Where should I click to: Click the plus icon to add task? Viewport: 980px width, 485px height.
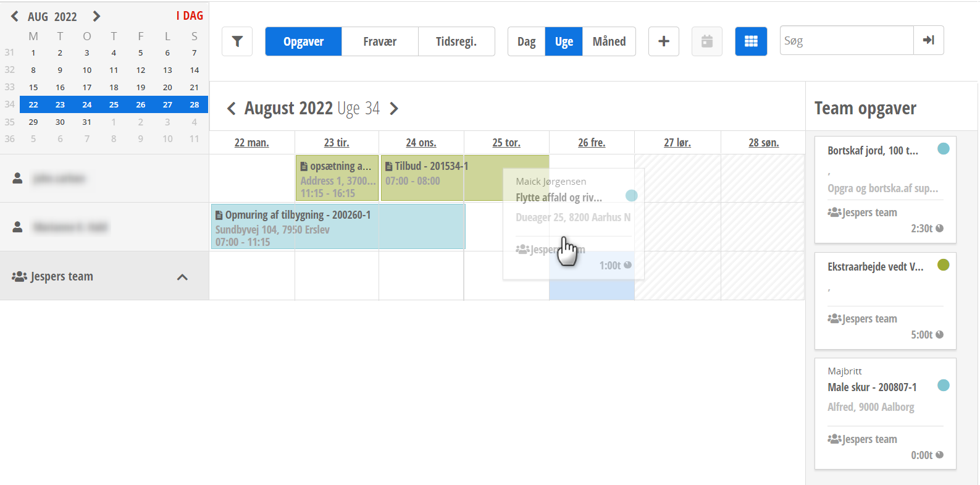[x=664, y=41]
